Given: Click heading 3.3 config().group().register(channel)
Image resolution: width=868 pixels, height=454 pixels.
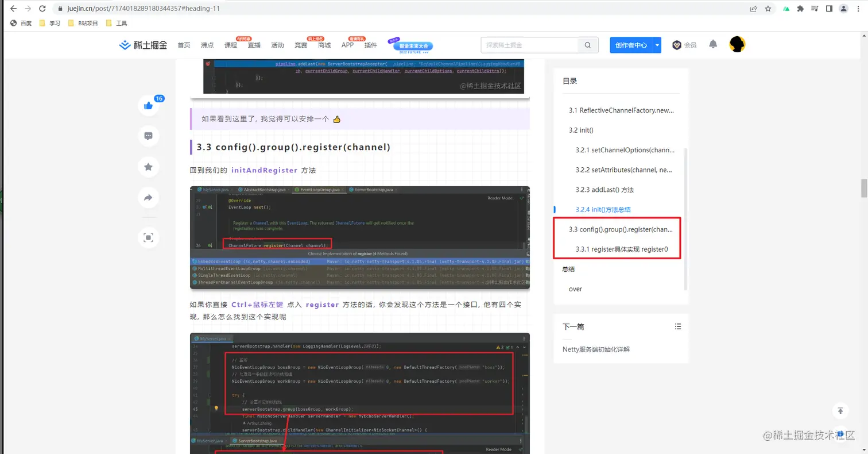Looking at the screenshot, I should pos(293,147).
